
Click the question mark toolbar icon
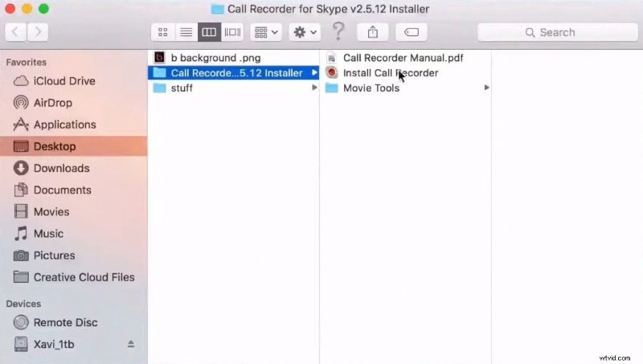(338, 31)
